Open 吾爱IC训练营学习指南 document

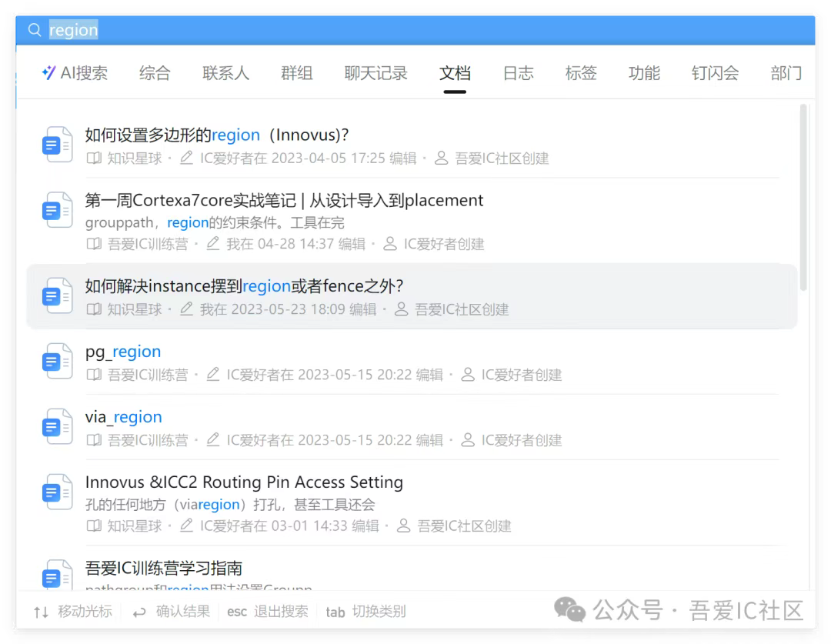pos(163,568)
